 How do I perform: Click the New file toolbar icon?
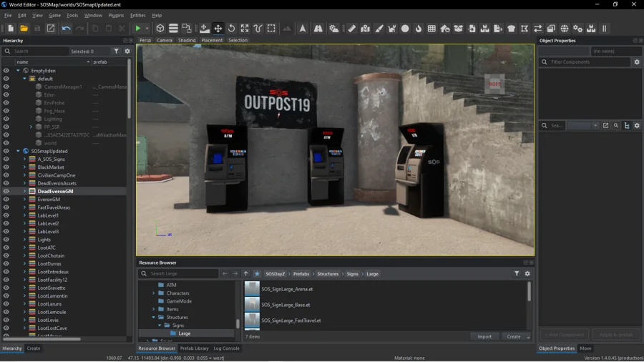[11, 29]
